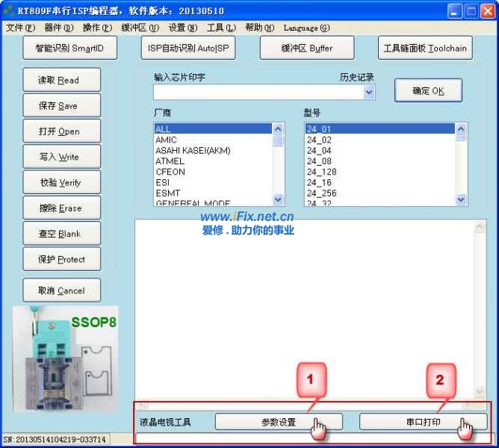Select 24_08 in the 型号 list
The height and width of the screenshot is (448, 499).
[x=380, y=161]
